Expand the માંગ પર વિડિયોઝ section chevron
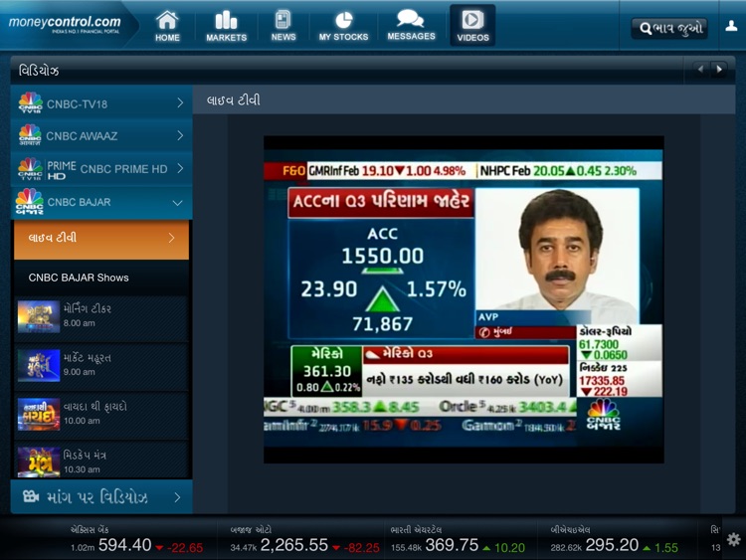 tap(177, 497)
